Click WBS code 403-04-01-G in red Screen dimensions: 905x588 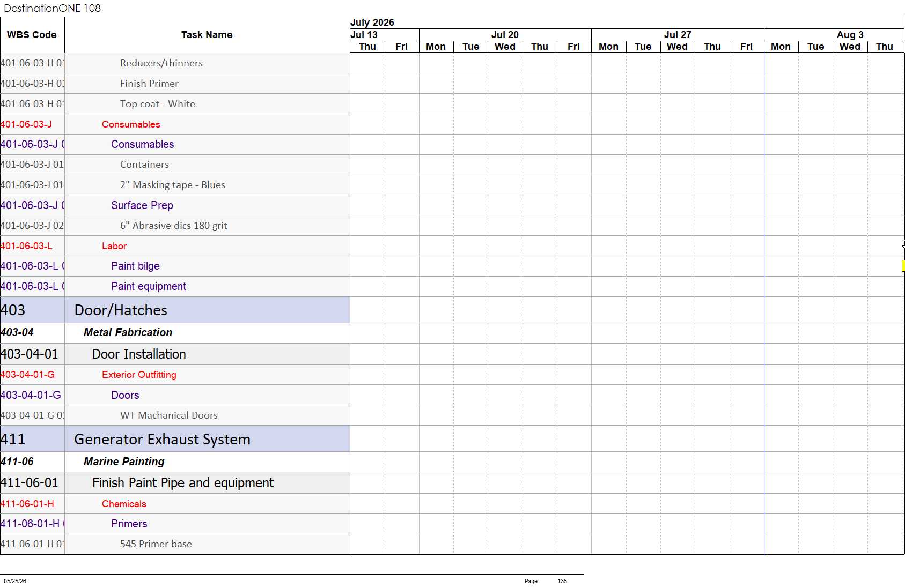click(x=27, y=375)
